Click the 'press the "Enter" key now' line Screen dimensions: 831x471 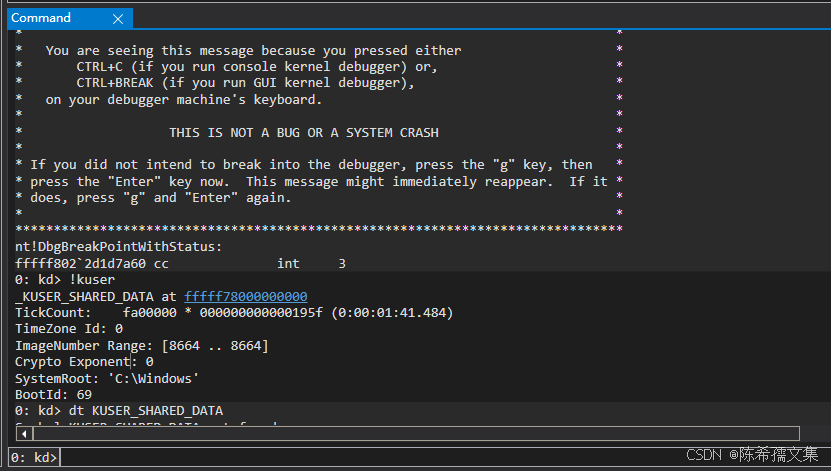click(x=319, y=182)
